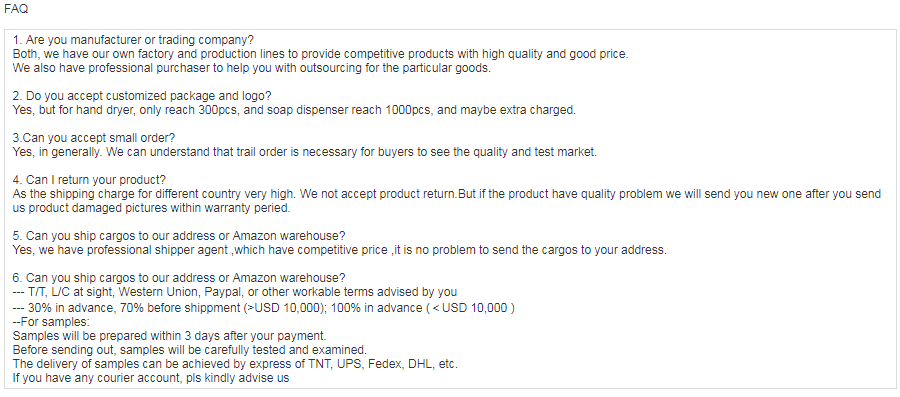900x397 pixels.
Task: Click the answer mentioning trail order
Action: click(305, 152)
